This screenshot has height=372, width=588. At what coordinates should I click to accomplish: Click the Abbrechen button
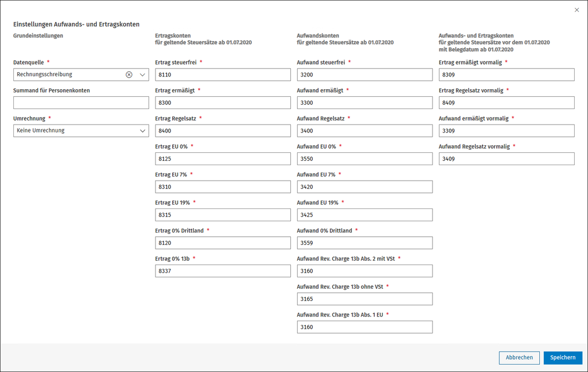(520, 358)
